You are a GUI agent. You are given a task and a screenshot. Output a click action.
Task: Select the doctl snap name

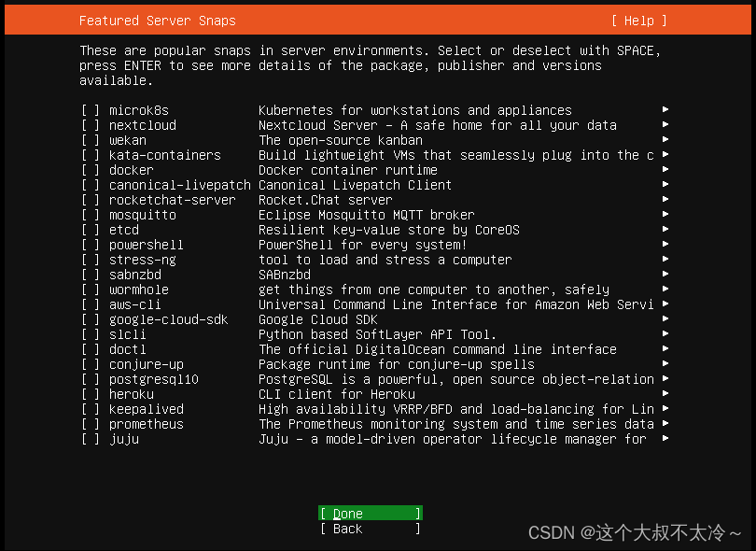click(x=127, y=350)
